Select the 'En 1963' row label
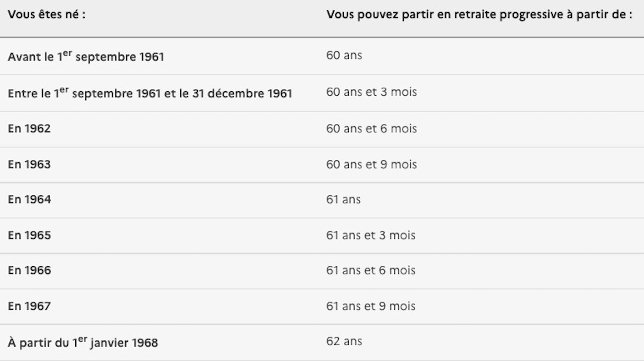Image resolution: width=644 pixels, height=361 pixels. tap(29, 165)
